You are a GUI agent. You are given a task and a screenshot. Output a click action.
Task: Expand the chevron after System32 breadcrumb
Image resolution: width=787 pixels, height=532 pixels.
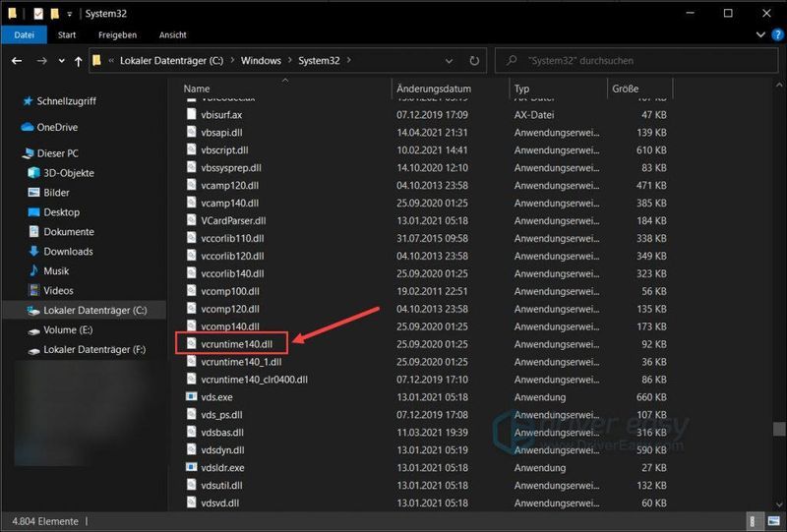(x=349, y=61)
